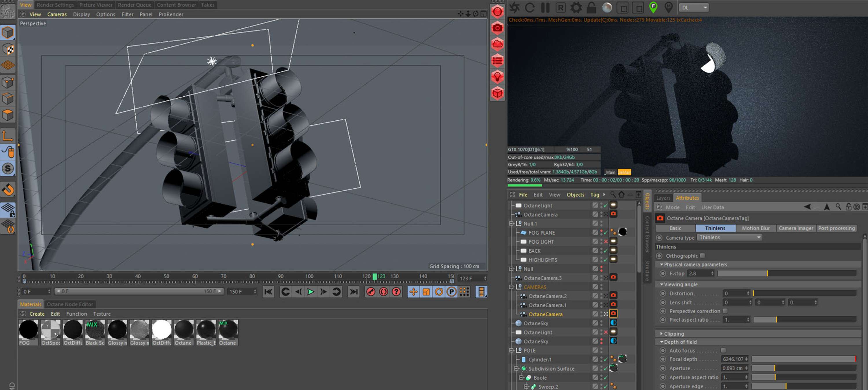Open the Cameras viewport menu
The height and width of the screenshot is (390, 868).
(x=57, y=14)
